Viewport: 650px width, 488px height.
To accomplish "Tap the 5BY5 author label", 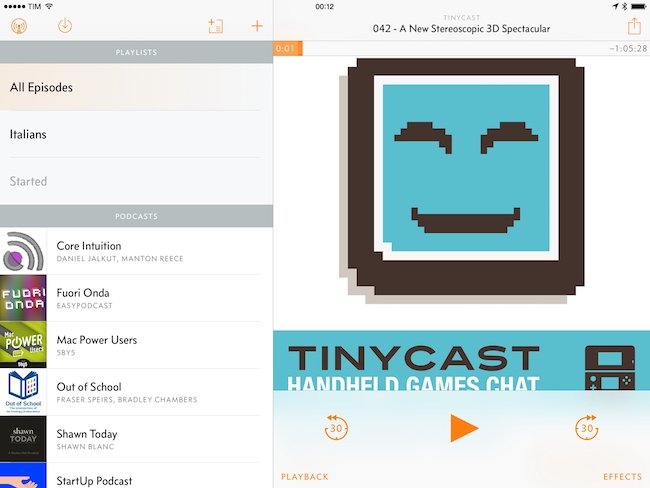I will click(66, 353).
